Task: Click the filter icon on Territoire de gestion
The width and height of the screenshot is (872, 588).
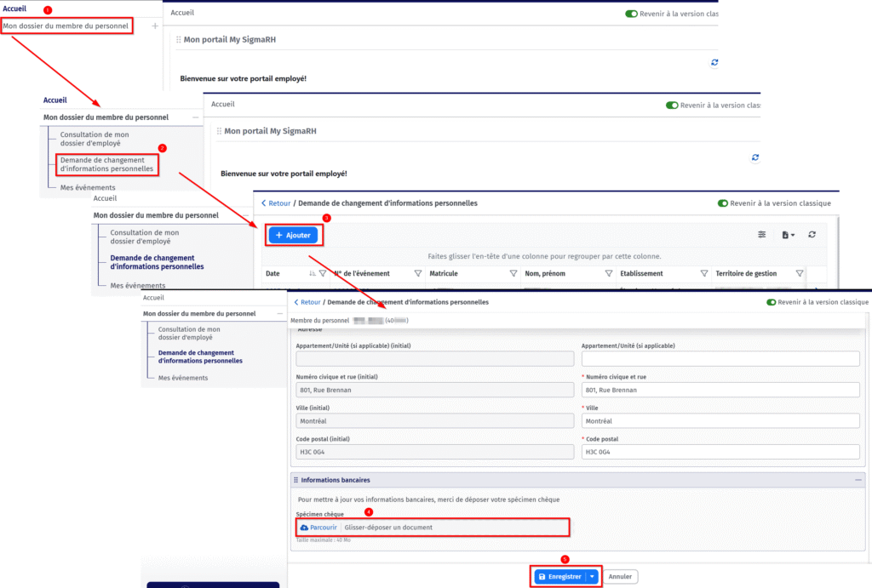Action: 800,274
